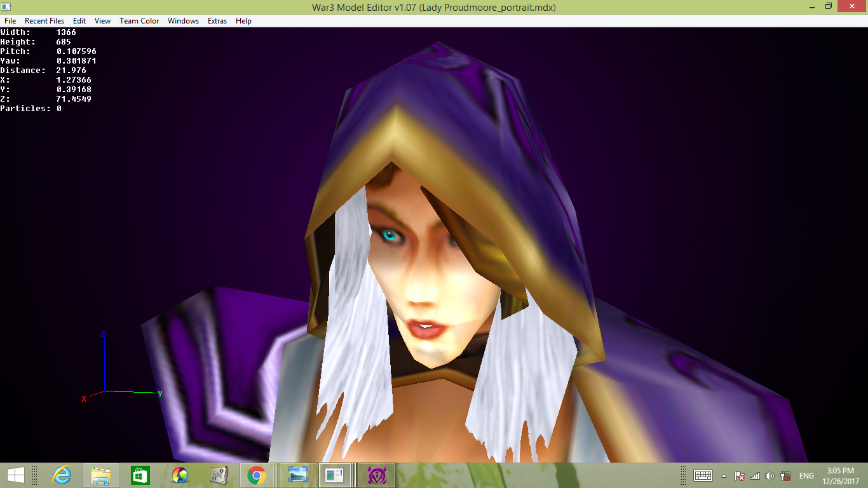The height and width of the screenshot is (488, 868).
Task: Click the Y value 0.39168
Action: pyautogui.click(x=74, y=90)
